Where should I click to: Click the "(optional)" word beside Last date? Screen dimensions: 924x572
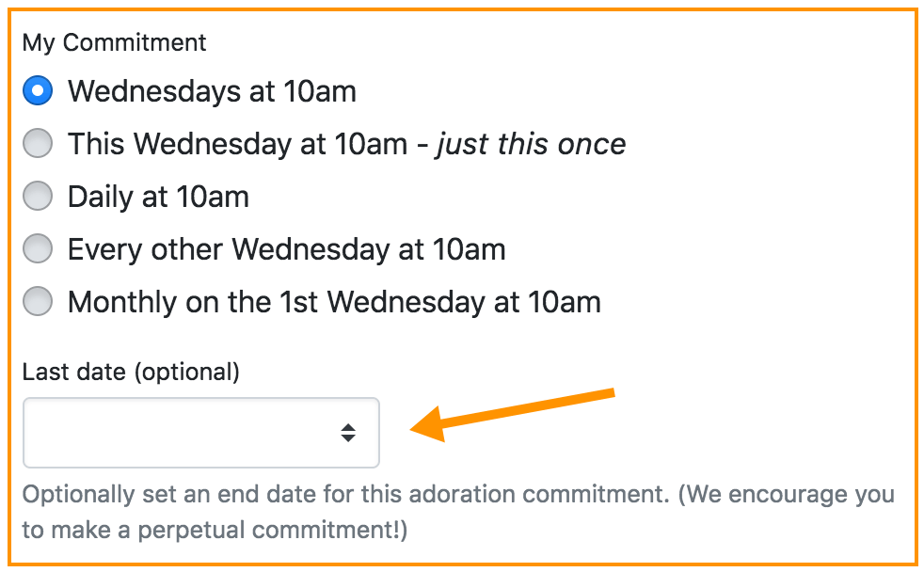click(186, 372)
